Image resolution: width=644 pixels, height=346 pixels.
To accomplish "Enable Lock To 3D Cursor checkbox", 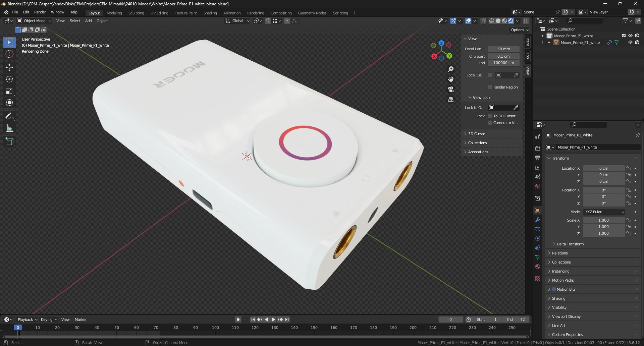I will point(490,116).
